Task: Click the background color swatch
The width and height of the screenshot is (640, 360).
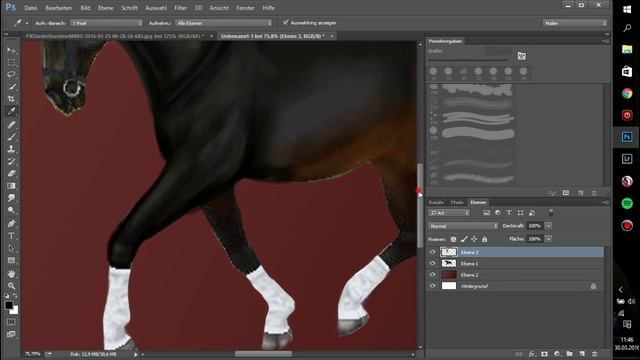Action: (x=15, y=311)
